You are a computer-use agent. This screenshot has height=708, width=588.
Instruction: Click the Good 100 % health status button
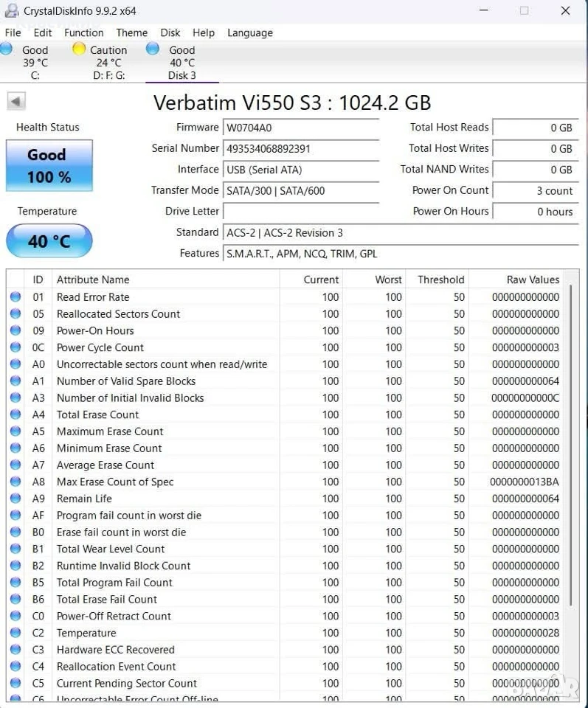49,165
